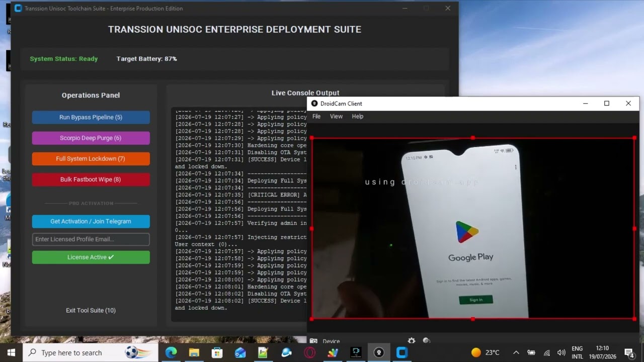Click 12:08:02 [SUCCESS] Device console line
This screenshot has width=644, height=362.
click(x=240, y=301)
